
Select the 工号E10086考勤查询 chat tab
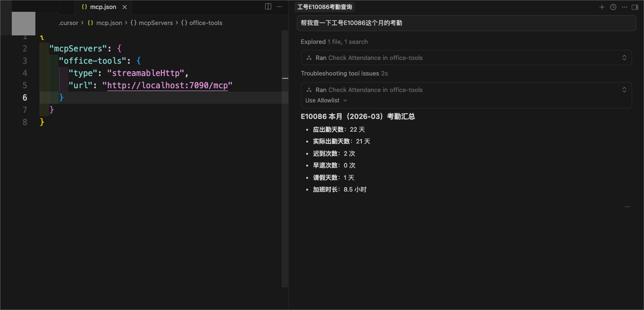tap(324, 7)
